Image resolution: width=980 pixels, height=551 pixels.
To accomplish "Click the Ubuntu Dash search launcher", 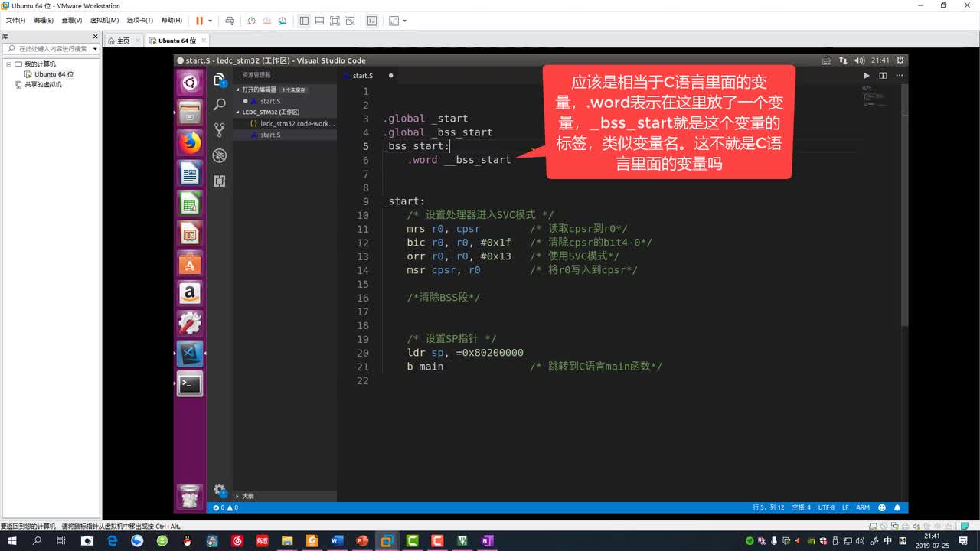I will click(x=190, y=83).
